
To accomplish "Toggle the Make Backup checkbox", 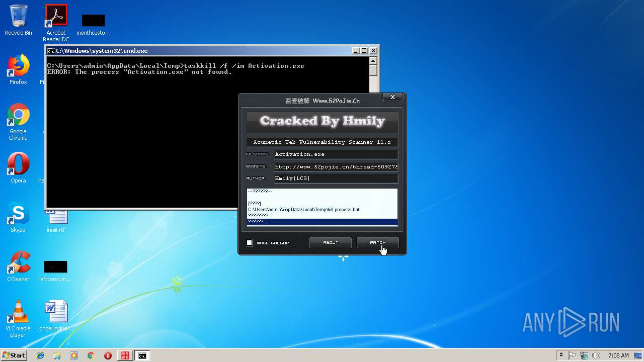I will tap(250, 243).
